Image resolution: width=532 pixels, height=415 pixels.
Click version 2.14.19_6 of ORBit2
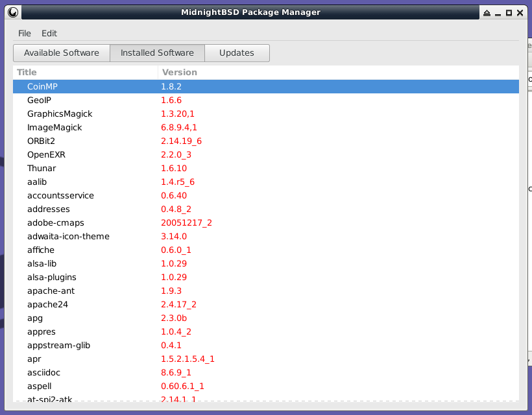(x=181, y=141)
